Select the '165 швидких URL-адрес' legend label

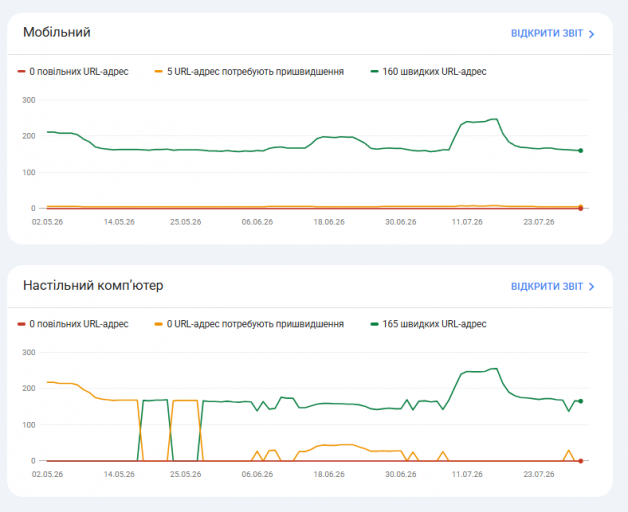(434, 324)
